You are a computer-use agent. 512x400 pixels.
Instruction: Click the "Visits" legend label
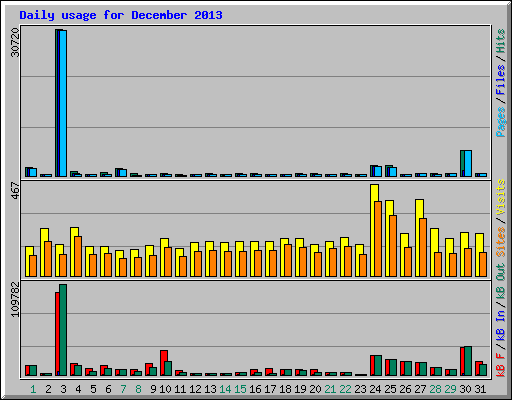pos(500,198)
